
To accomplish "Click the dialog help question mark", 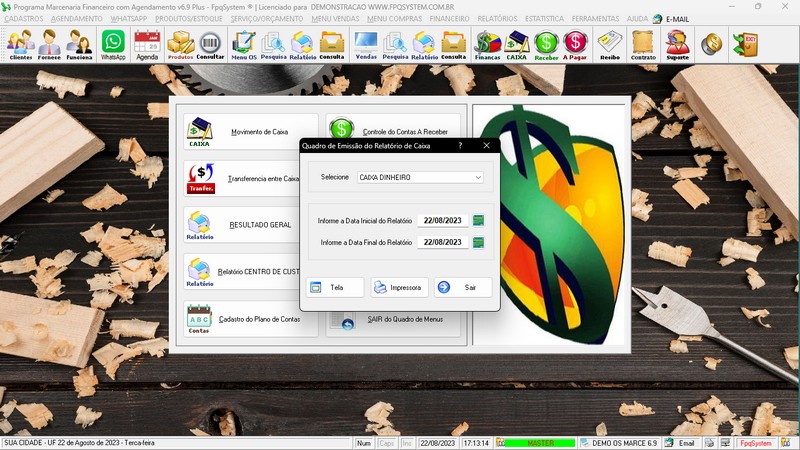I will coord(460,145).
